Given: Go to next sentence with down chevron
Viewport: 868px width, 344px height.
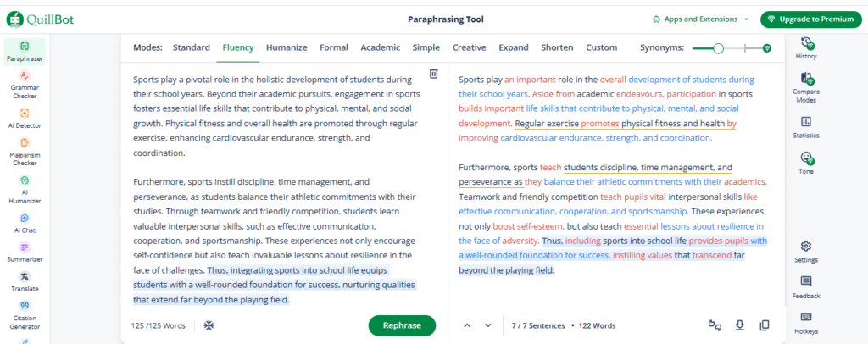Looking at the screenshot, I should tap(487, 325).
